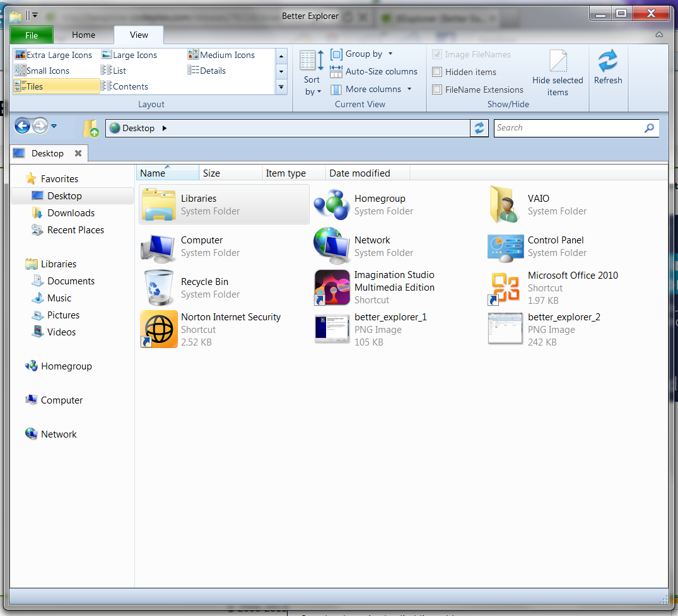This screenshot has height=616, width=678.
Task: Expand the Desktop breadcrumb arrow
Action: tap(165, 129)
